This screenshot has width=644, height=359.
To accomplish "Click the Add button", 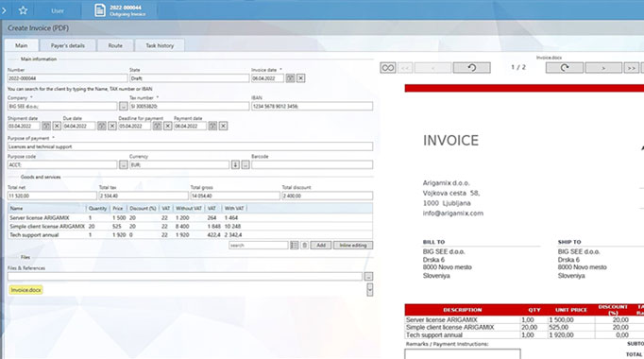I will [321, 246].
